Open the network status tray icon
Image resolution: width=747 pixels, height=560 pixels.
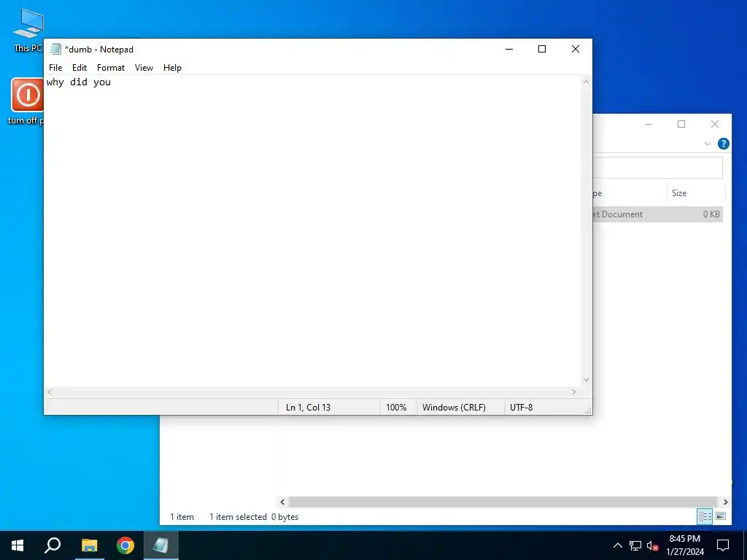point(635,545)
